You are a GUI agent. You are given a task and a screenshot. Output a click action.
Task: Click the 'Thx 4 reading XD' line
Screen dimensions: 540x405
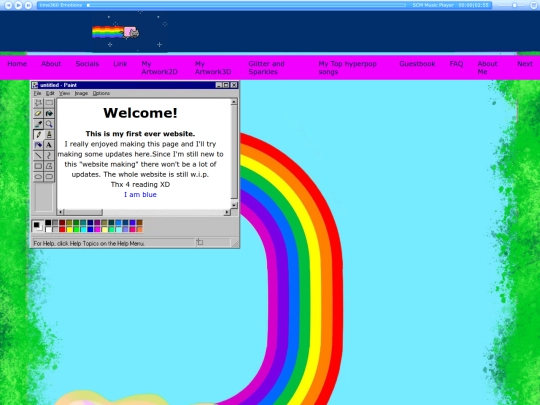tap(140, 184)
